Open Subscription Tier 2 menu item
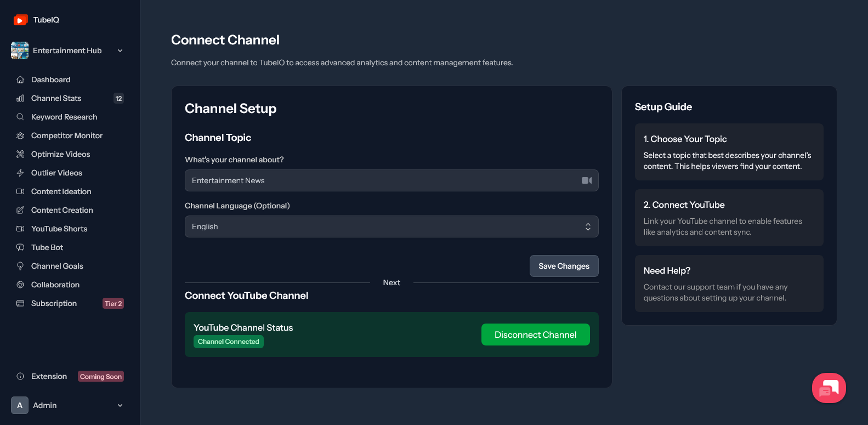 (70, 303)
